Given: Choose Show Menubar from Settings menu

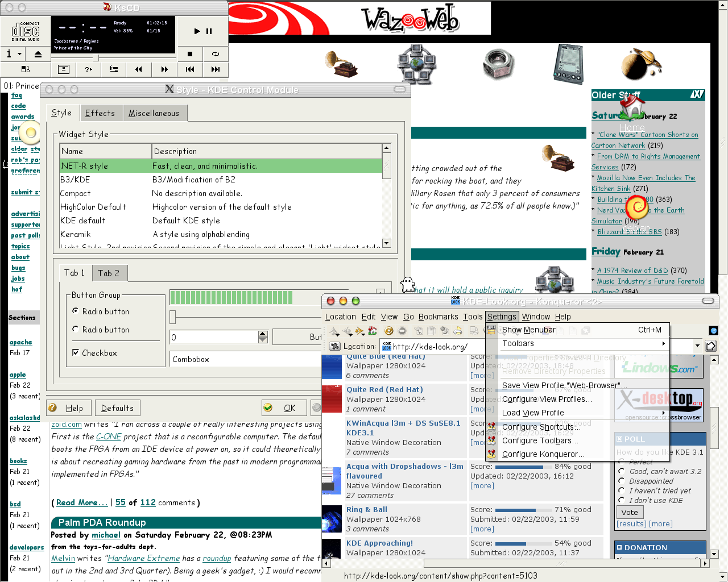Looking at the screenshot, I should coord(577,330).
